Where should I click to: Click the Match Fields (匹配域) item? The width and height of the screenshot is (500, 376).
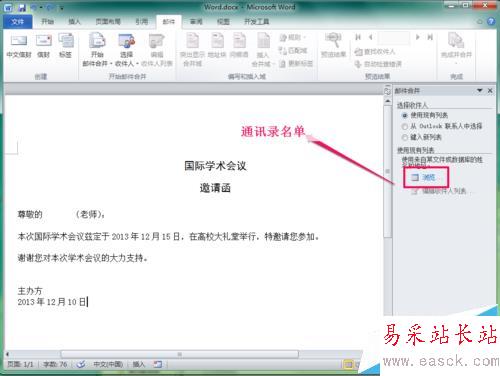293,50
